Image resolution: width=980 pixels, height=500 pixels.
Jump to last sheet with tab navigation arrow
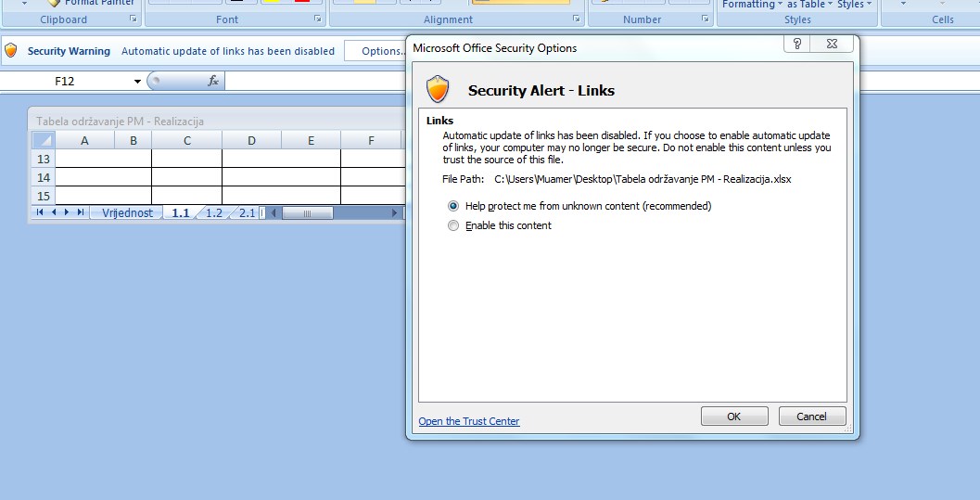pos(80,212)
